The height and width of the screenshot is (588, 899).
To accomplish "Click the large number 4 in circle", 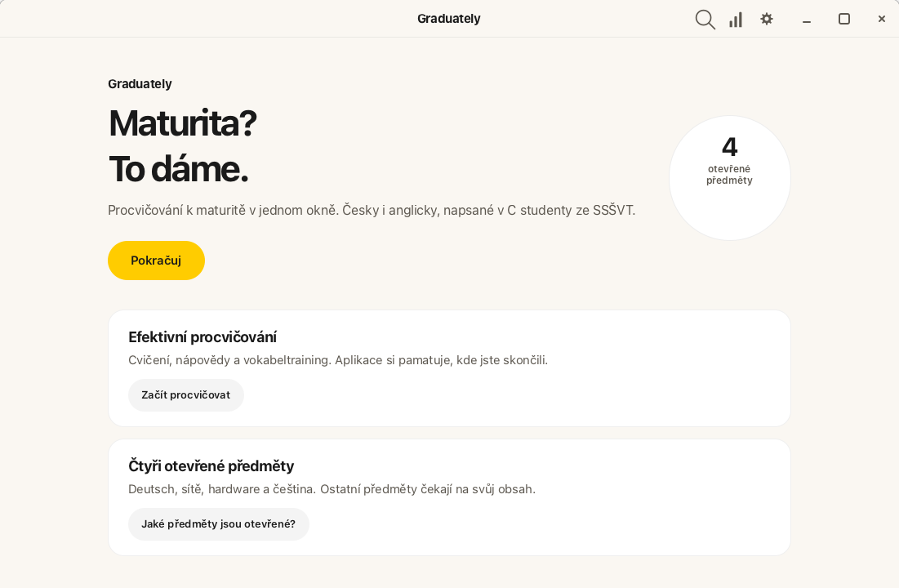I will (x=729, y=147).
